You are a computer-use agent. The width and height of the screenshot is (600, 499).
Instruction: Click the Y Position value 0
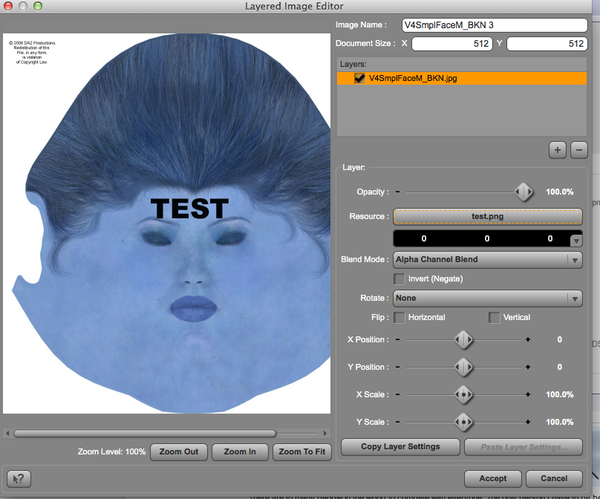pos(559,367)
